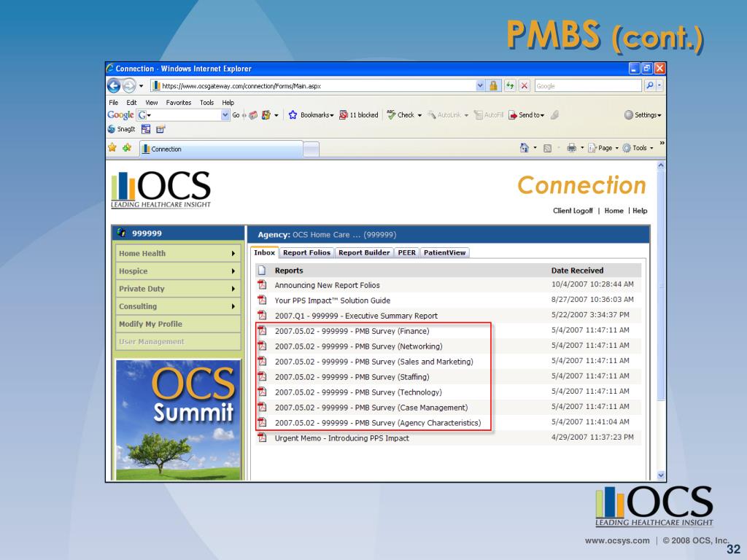Image resolution: width=747 pixels, height=560 pixels.
Task: Click the Home link in page header
Action: tap(614, 211)
